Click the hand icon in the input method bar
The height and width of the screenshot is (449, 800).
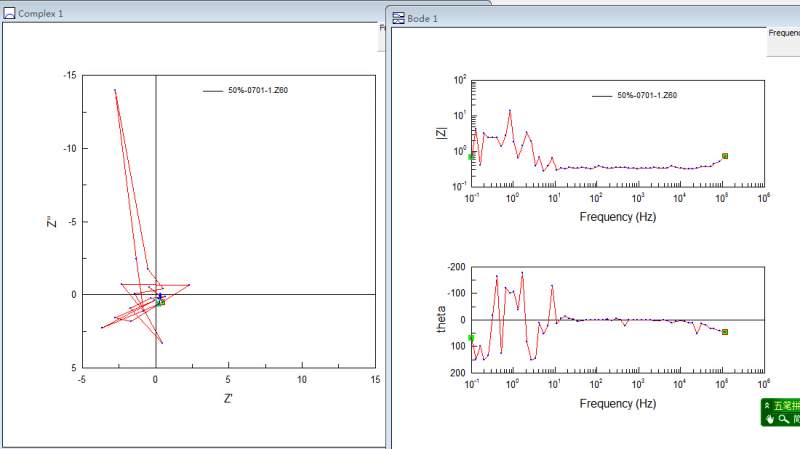[770, 419]
